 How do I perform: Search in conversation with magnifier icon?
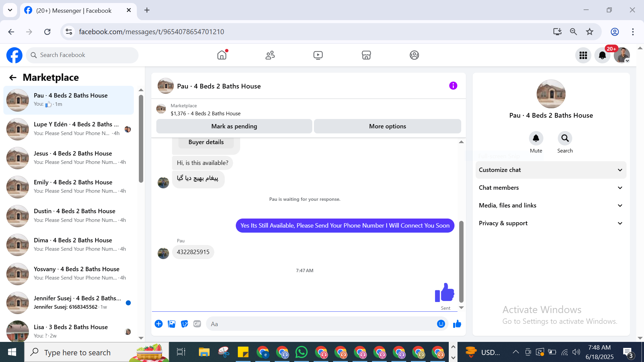[x=565, y=138]
